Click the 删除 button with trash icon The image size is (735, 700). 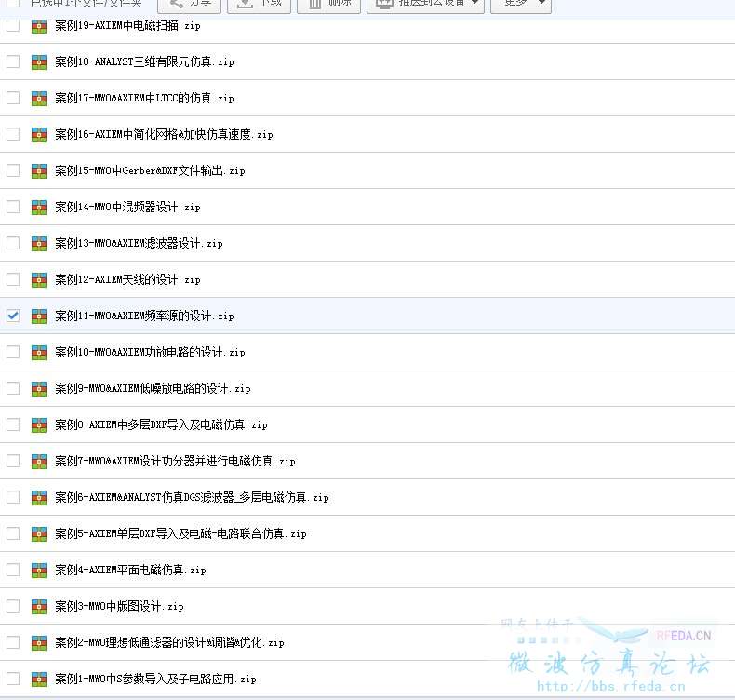tap(328, 5)
